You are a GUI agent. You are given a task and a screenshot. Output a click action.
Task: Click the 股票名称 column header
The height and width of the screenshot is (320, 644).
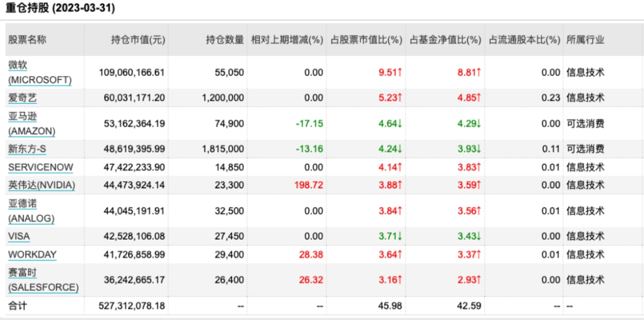coord(27,40)
